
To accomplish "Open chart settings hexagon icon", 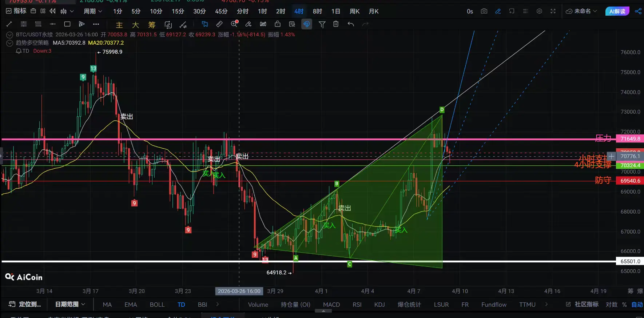I will coord(539,11).
